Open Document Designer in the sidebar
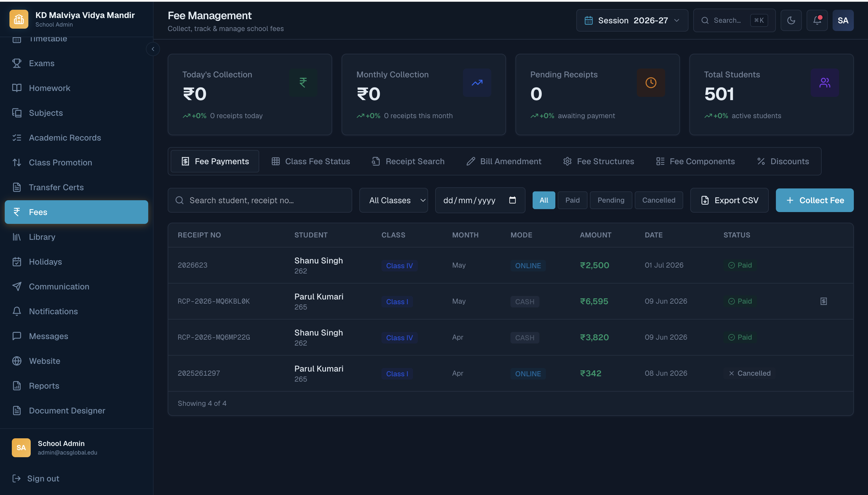Screen dimensions: 868x495 click(x=76, y=411)
